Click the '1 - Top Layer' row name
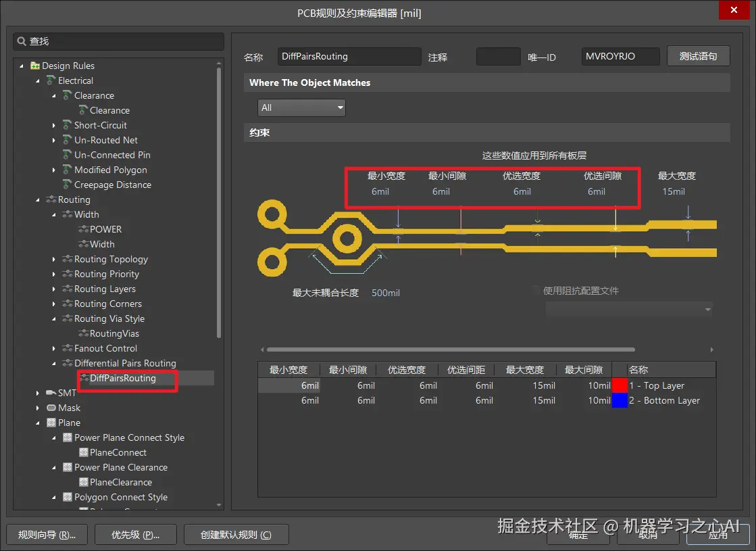 point(657,385)
